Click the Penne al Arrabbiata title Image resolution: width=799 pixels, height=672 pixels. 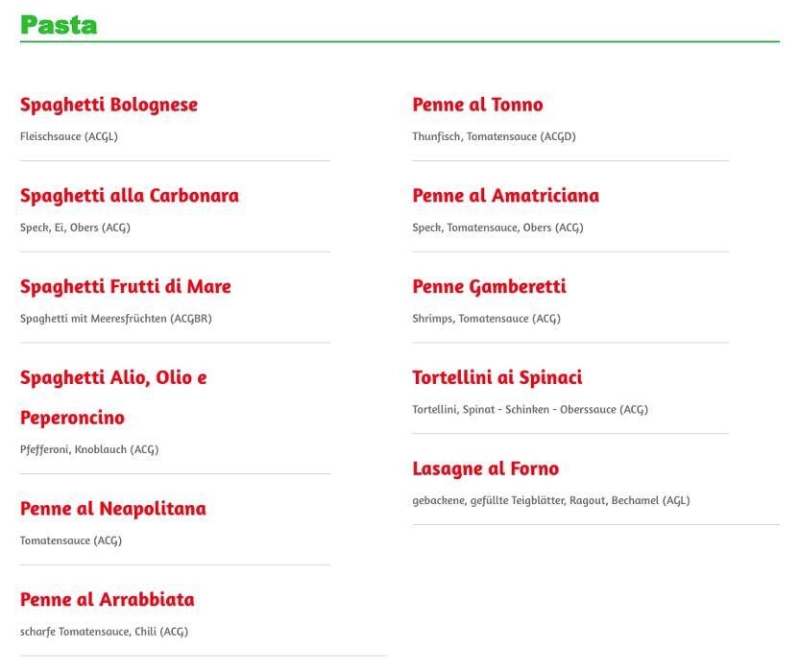pyautogui.click(x=108, y=600)
